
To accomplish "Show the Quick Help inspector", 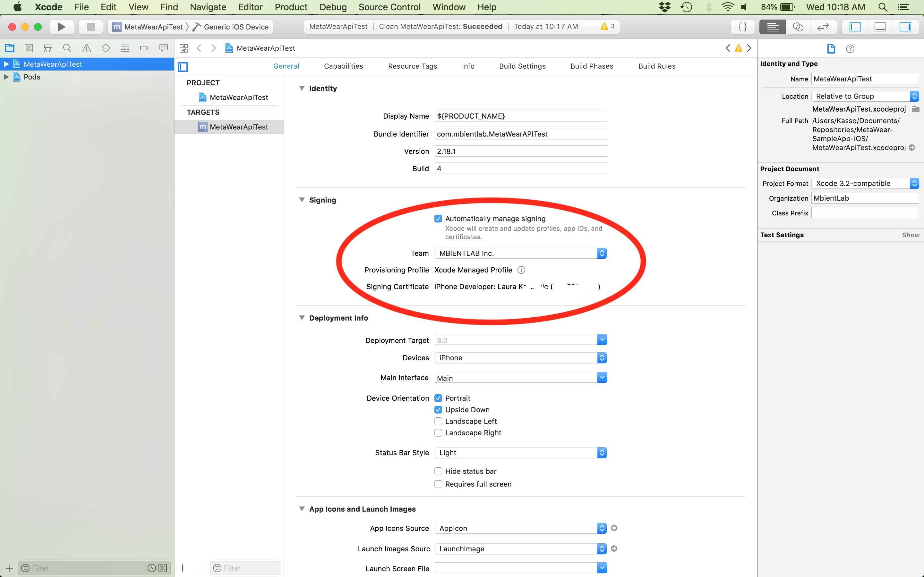I will pos(850,48).
